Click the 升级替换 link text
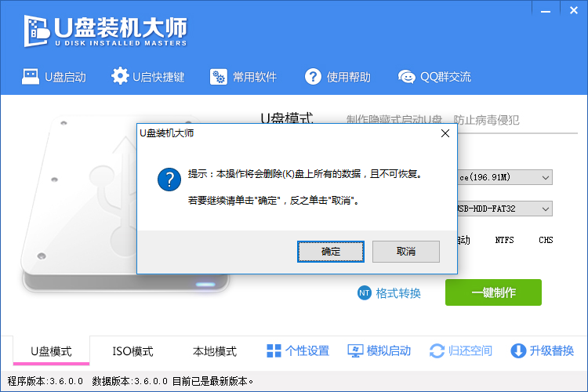Viewport: 588px width, 392px height. (552, 351)
